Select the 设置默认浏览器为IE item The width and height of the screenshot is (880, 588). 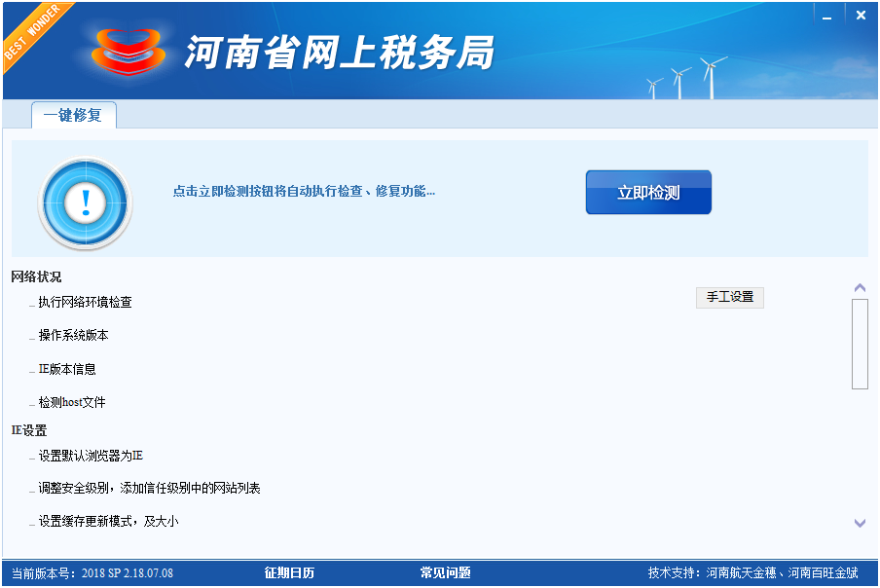pyautogui.click(x=91, y=456)
